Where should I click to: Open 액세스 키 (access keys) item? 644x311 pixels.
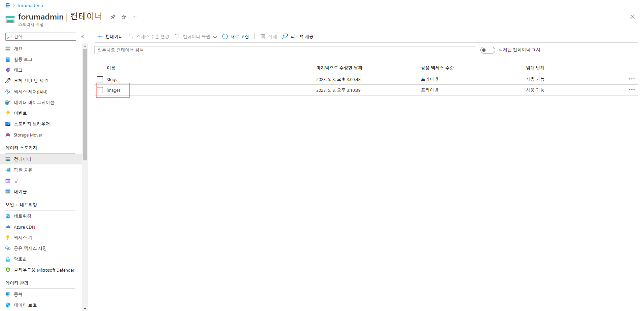tap(23, 238)
